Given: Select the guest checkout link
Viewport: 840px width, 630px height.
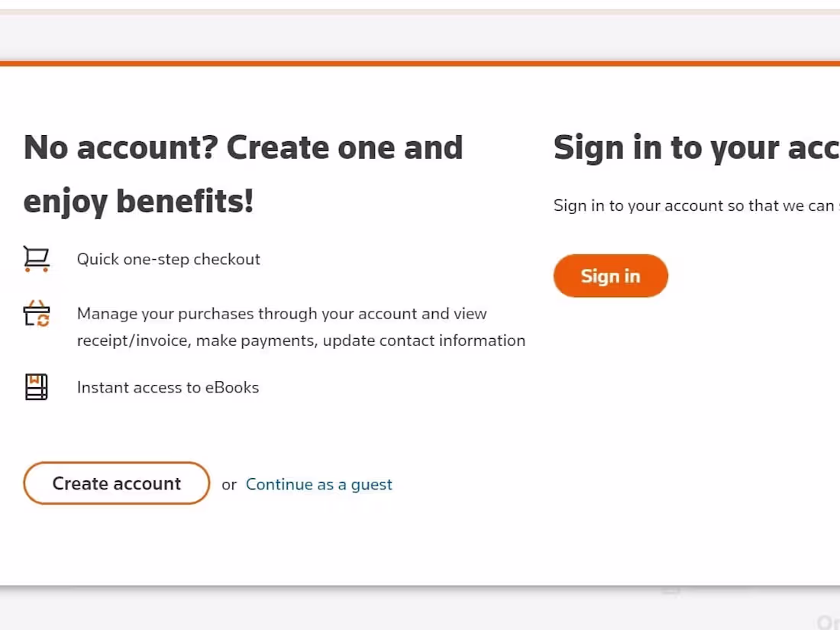Looking at the screenshot, I should pos(318,484).
